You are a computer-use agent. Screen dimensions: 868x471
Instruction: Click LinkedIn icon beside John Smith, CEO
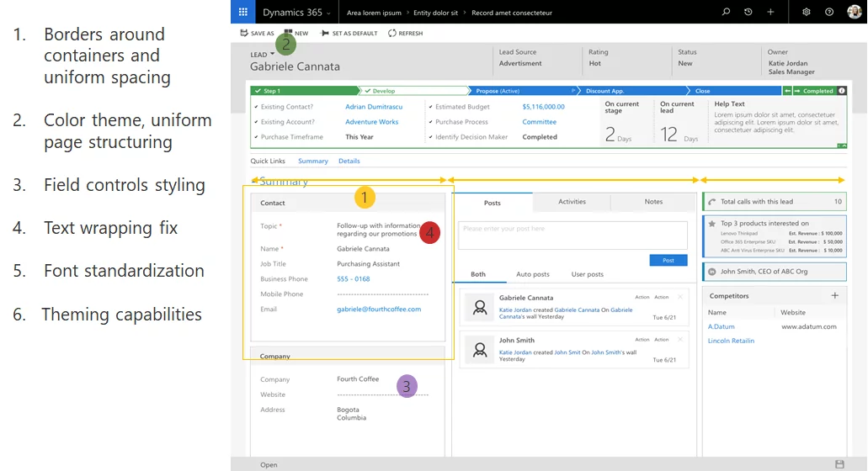712,272
